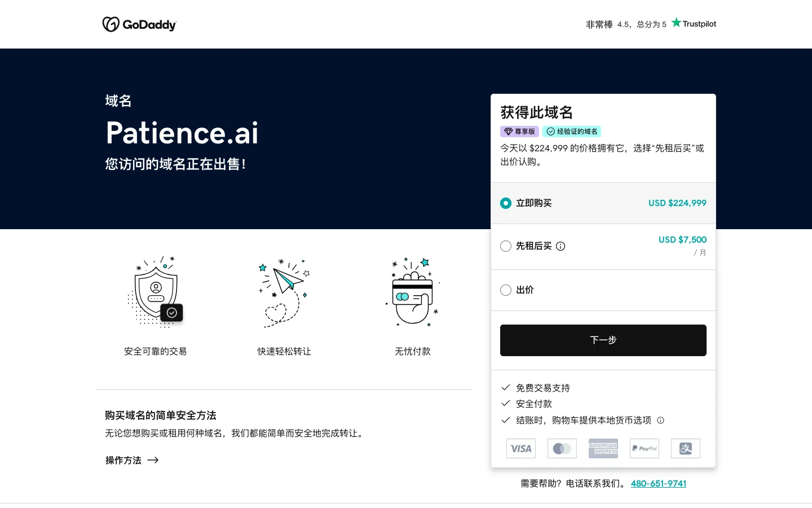Click the info icon beside 先租后买
Screen dimensions: 812x508
[x=561, y=246]
